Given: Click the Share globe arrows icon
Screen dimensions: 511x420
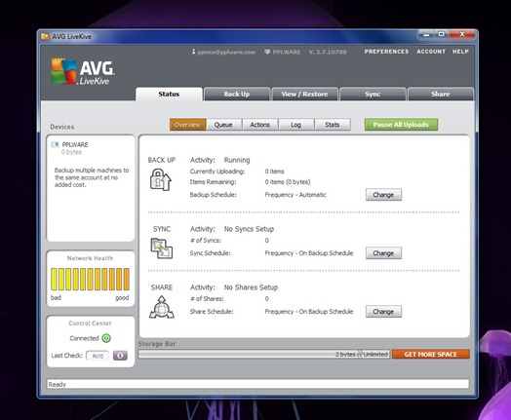Looking at the screenshot, I should (x=161, y=307).
